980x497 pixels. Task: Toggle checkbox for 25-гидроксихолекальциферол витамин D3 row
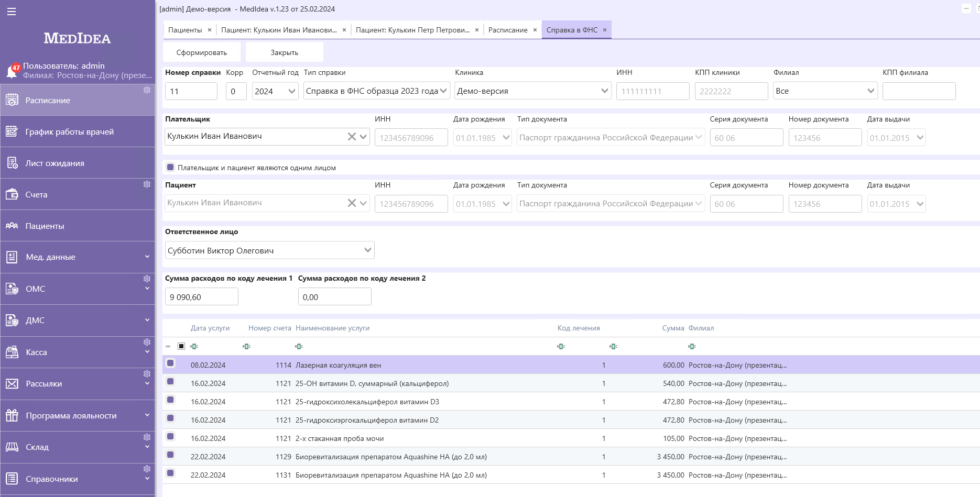pyautogui.click(x=170, y=400)
